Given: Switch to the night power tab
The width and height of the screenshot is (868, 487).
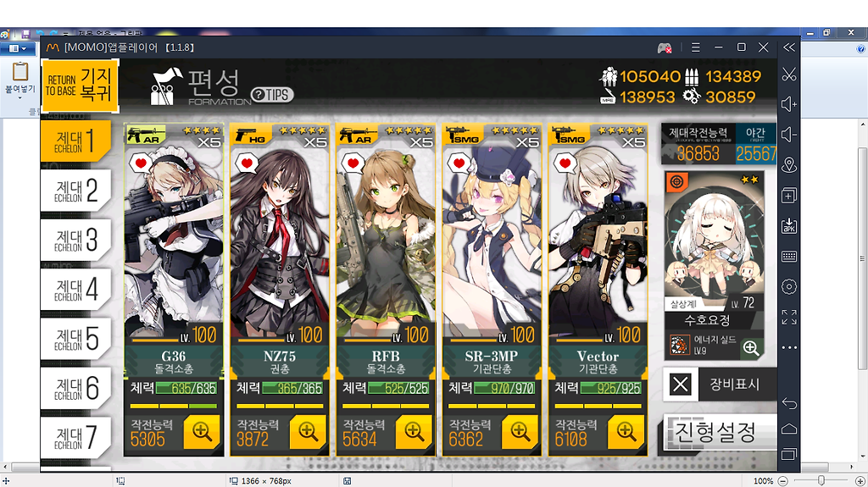Looking at the screenshot, I should click(x=755, y=145).
